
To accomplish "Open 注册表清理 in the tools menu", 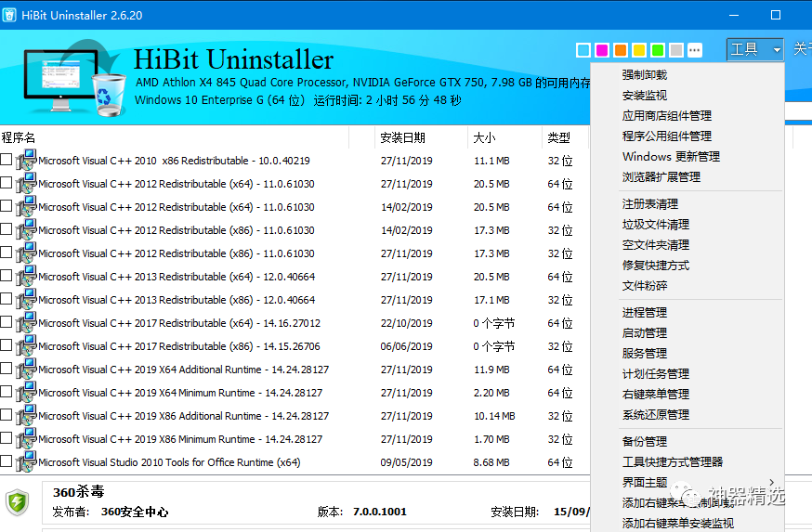I will 650,204.
